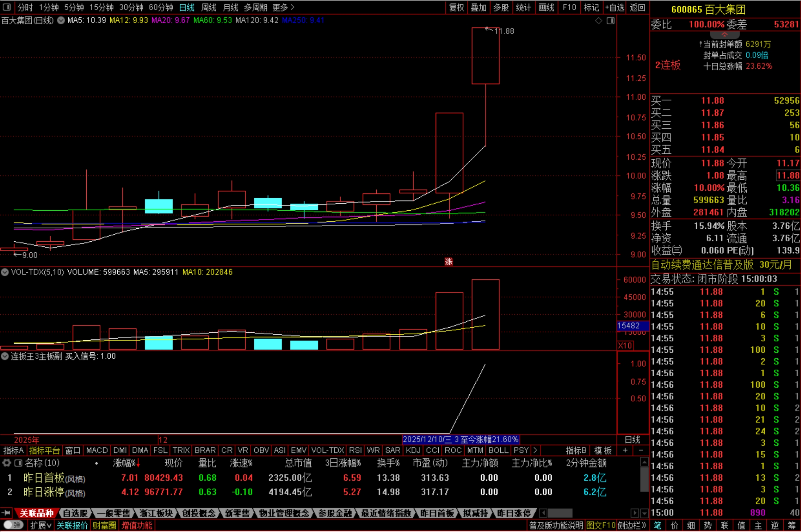801x532 pixels.
Task: Select the MACD indicator
Action: [x=96, y=450]
